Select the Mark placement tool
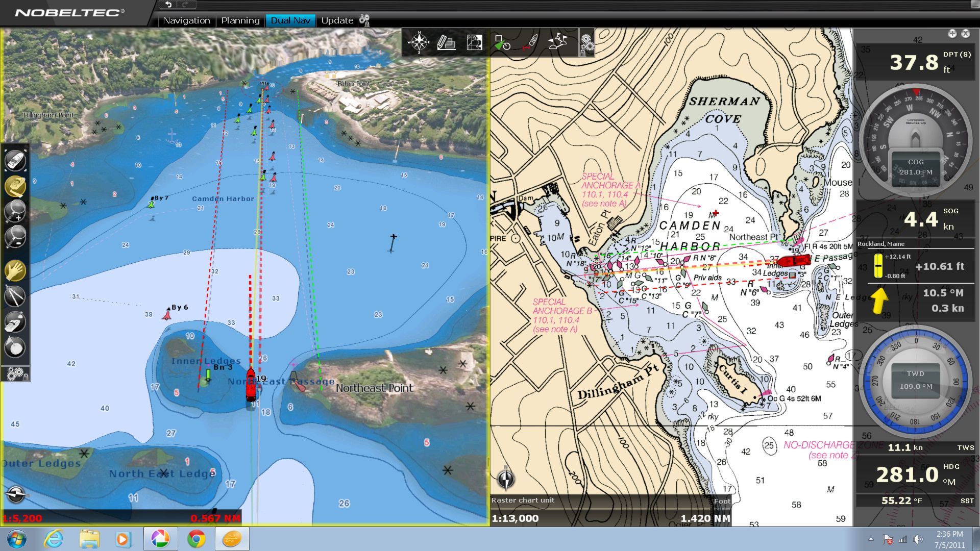Image resolution: width=980 pixels, height=551 pixels. coord(15,347)
